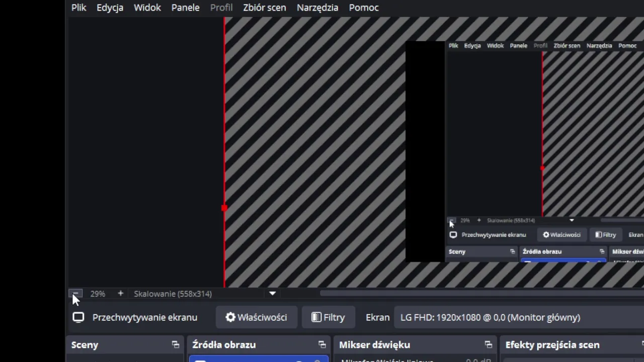Open Właściwości source properties
The width and height of the screenshot is (644, 362).
(256, 317)
